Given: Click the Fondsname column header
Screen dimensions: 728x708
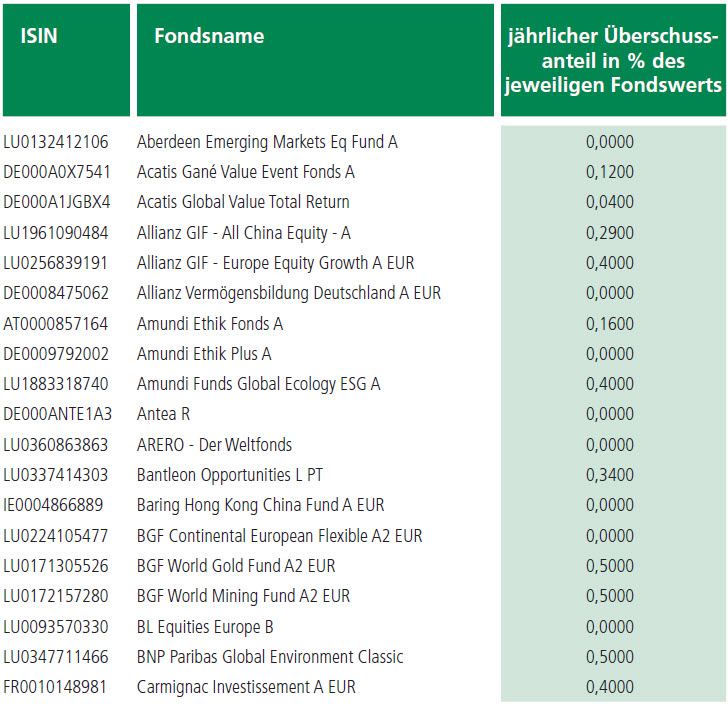Looking at the screenshot, I should coord(209,37).
